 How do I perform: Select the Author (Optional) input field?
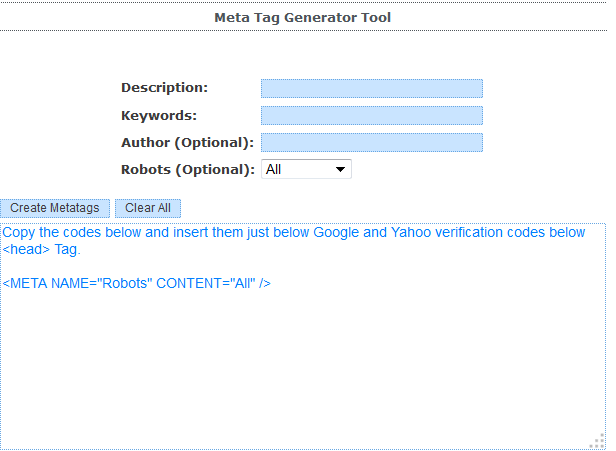click(x=371, y=143)
